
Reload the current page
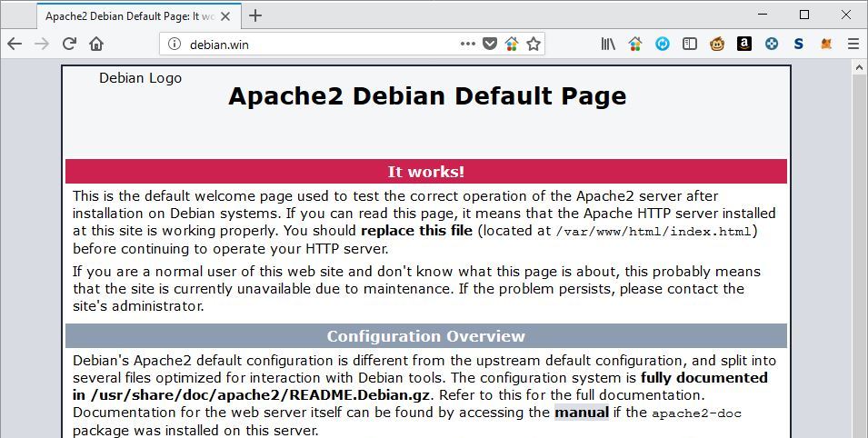(69, 44)
